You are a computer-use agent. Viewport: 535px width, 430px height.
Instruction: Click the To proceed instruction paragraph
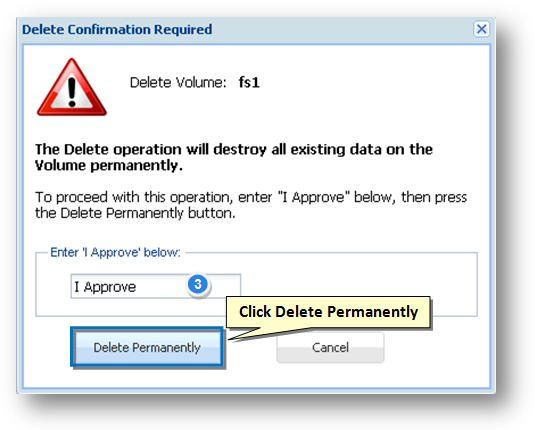point(251,205)
